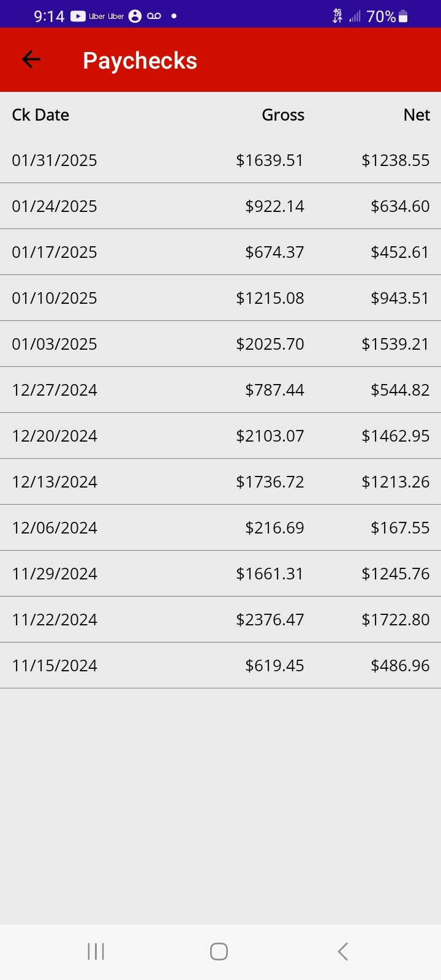Open the Android recent apps button
441x980 pixels.
tap(96, 951)
